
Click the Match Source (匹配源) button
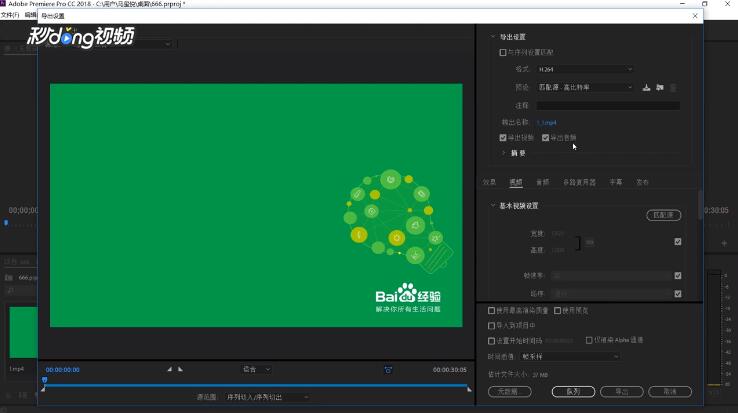pos(664,215)
